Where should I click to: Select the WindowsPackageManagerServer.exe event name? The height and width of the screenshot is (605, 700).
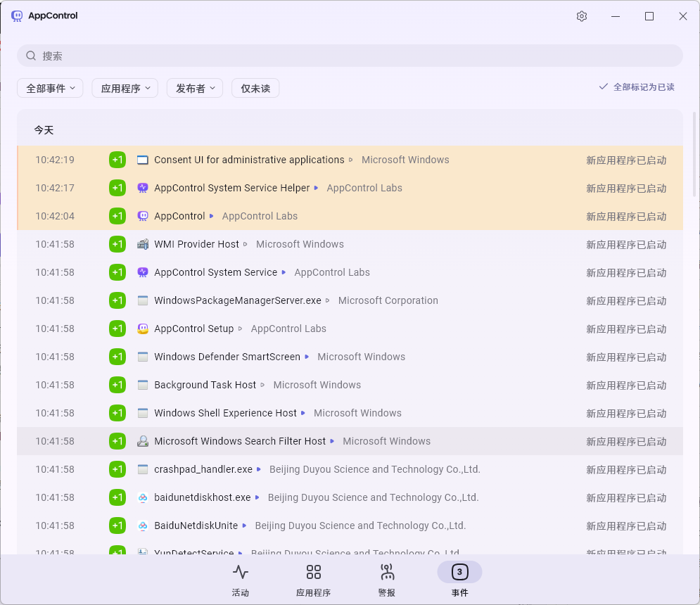point(238,300)
